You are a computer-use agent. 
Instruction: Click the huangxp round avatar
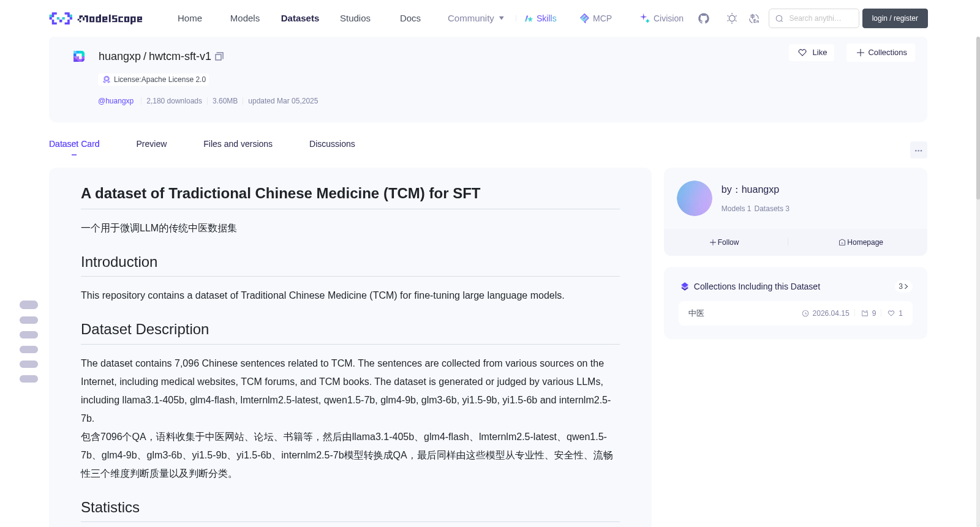pos(694,198)
